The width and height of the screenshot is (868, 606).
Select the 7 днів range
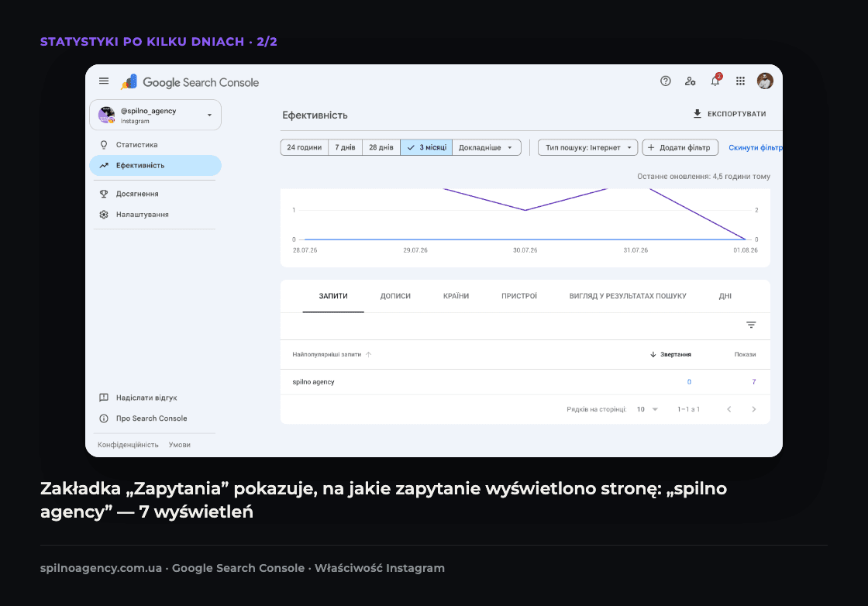pos(345,148)
